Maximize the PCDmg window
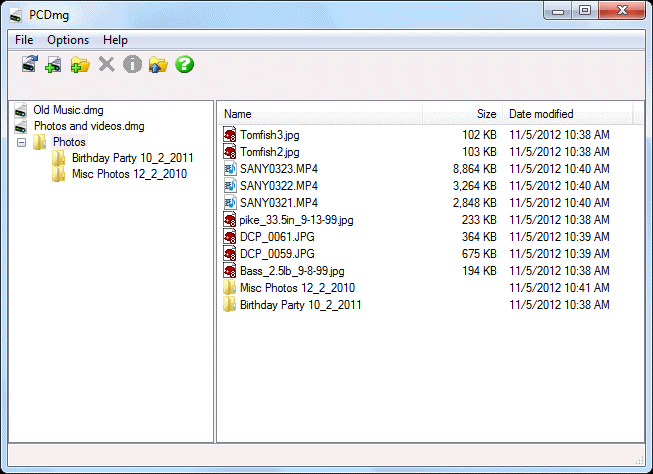This screenshot has height=474, width=653. click(x=585, y=10)
